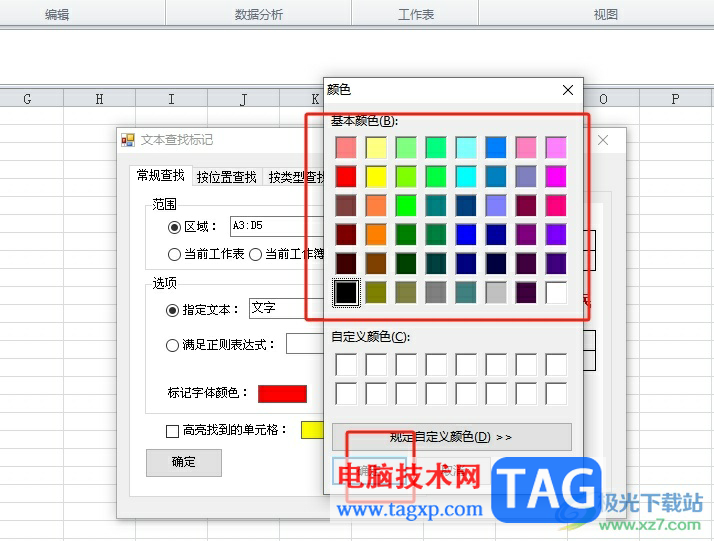The width and height of the screenshot is (714, 541).
Task: Choose the bright yellow basic color swatch
Action: tap(376, 176)
